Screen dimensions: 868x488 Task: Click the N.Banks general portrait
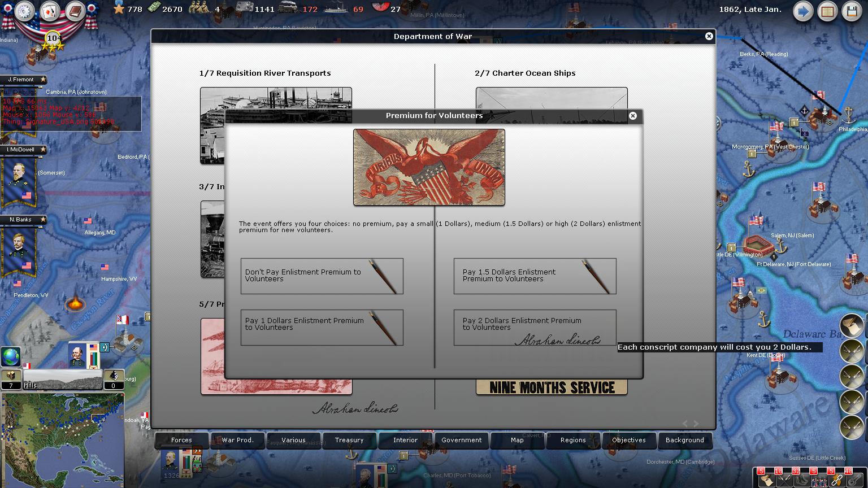[x=20, y=249]
